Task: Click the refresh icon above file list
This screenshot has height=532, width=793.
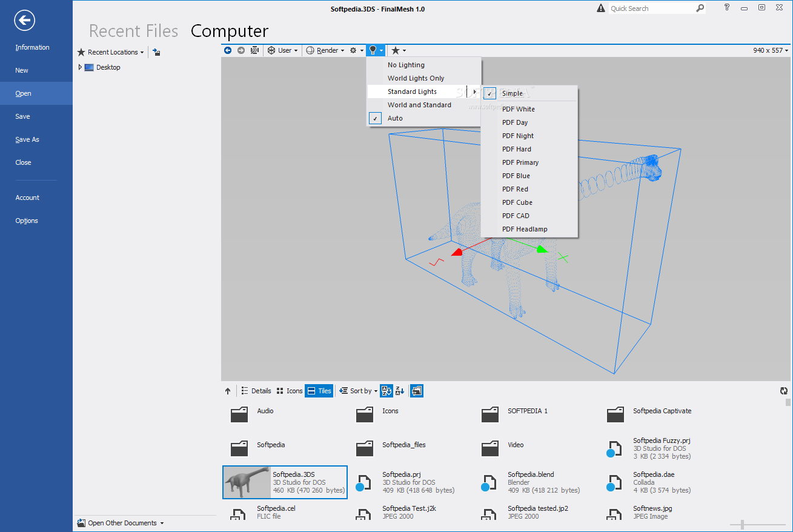Action: pyautogui.click(x=784, y=391)
